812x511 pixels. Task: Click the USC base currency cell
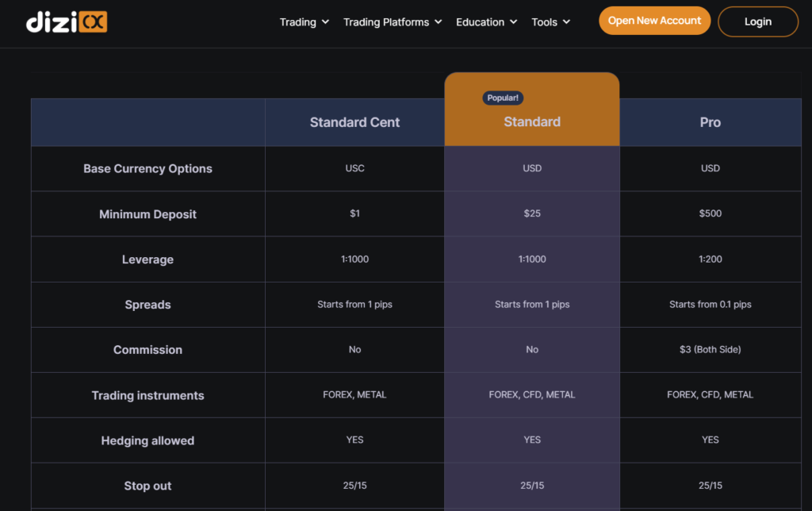[x=354, y=168]
